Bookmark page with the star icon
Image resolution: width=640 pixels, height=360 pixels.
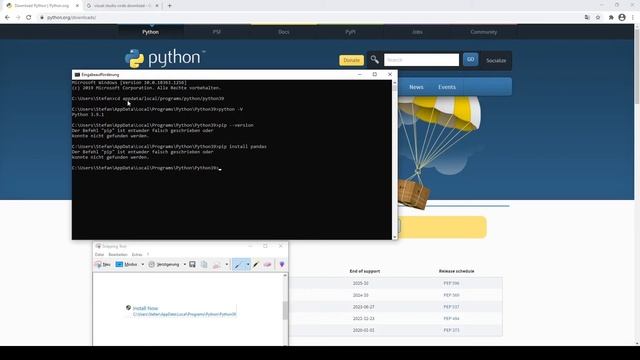point(598,18)
